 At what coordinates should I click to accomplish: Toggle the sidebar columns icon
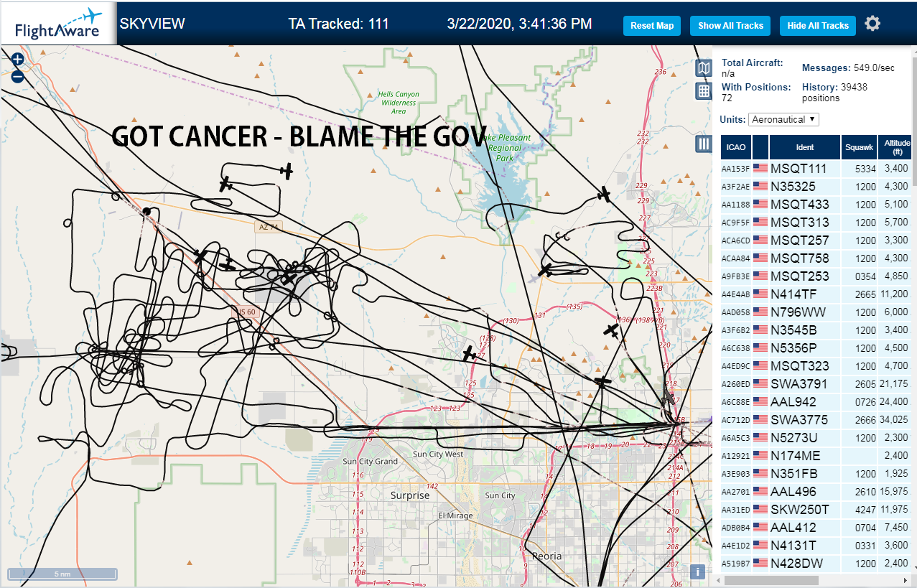click(704, 144)
